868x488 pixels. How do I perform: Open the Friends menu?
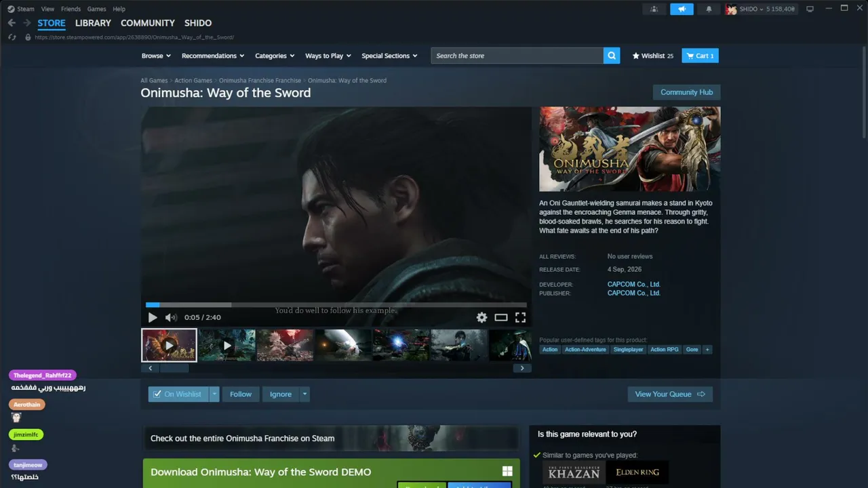click(x=71, y=9)
